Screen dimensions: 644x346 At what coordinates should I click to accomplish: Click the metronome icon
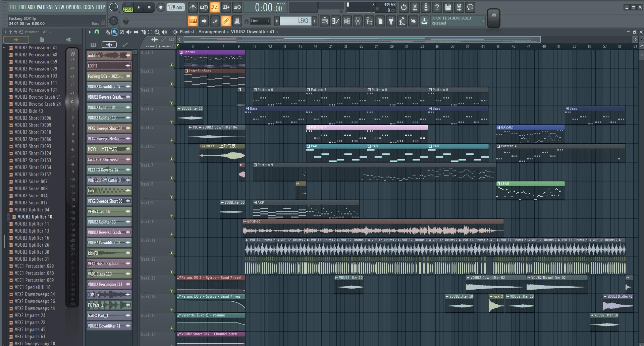point(193,7)
